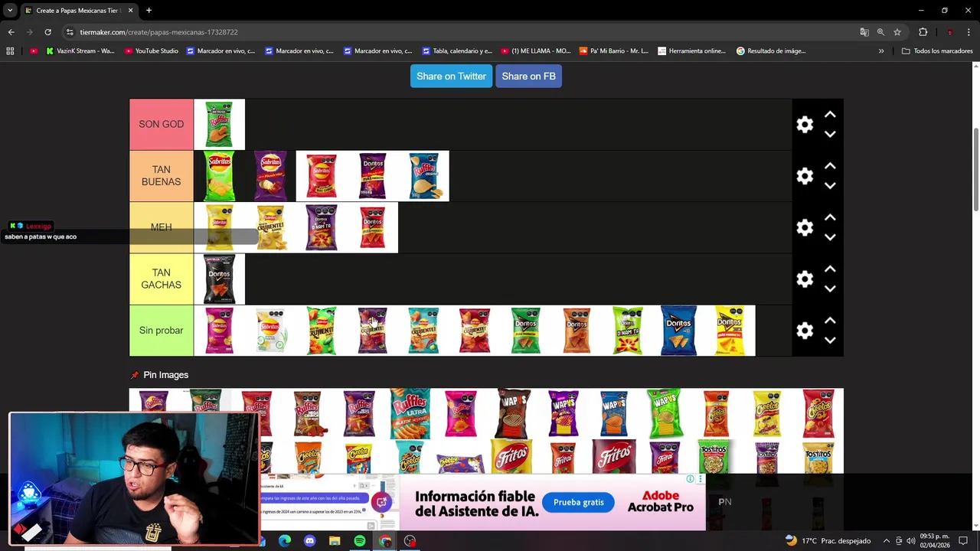Select the Sin probar tier label
This screenshot has height=551, width=980.
[x=161, y=331]
